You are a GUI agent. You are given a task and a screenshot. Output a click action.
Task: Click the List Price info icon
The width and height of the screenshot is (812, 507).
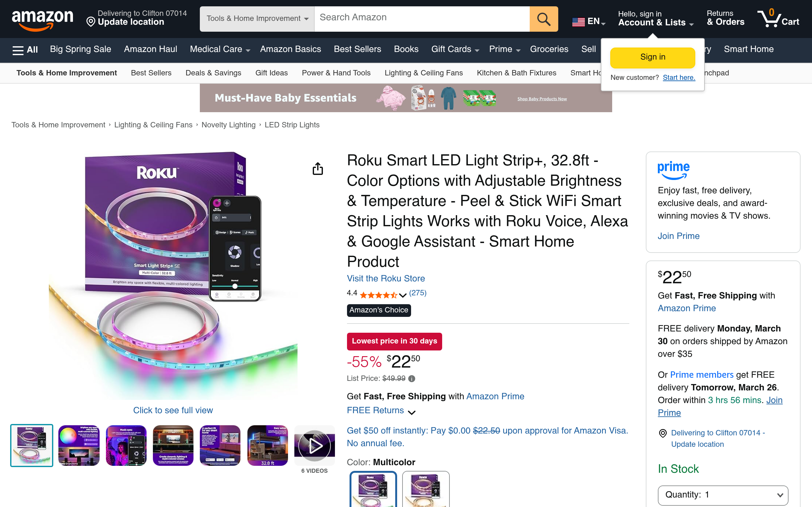click(x=412, y=379)
